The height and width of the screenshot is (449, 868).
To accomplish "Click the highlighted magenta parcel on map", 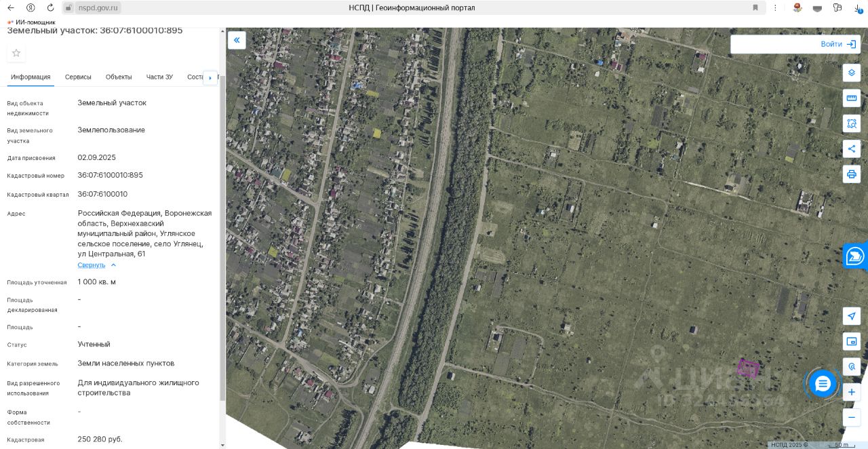I will point(748,368).
